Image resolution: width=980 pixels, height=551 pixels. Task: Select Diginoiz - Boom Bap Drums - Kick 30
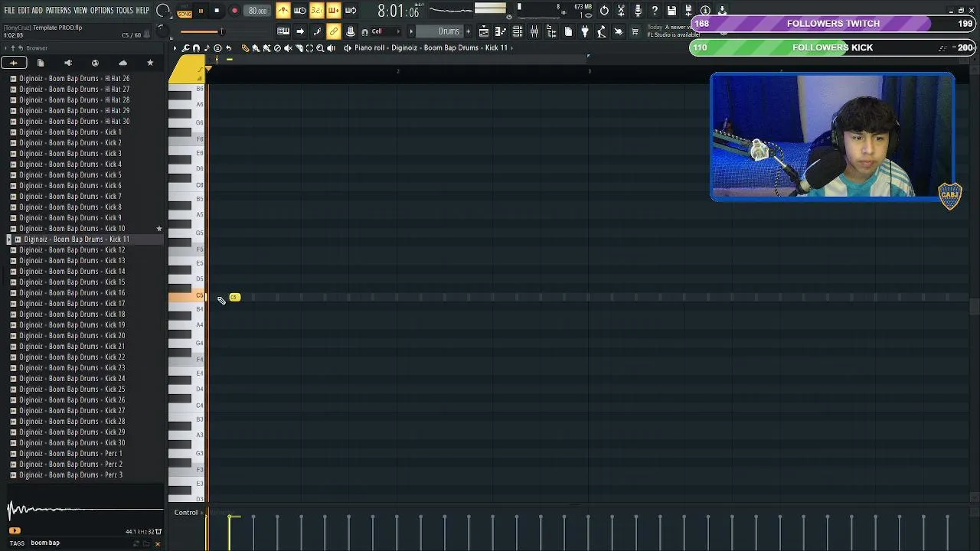(x=72, y=442)
